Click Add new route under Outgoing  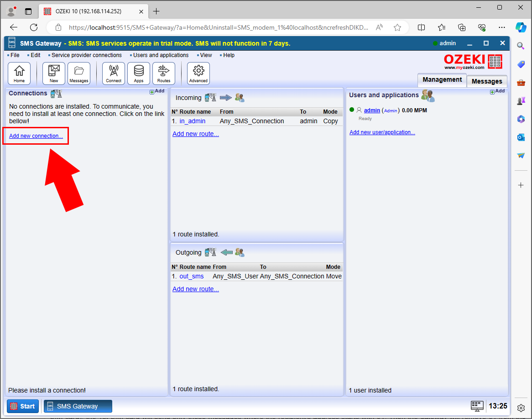[195, 289]
